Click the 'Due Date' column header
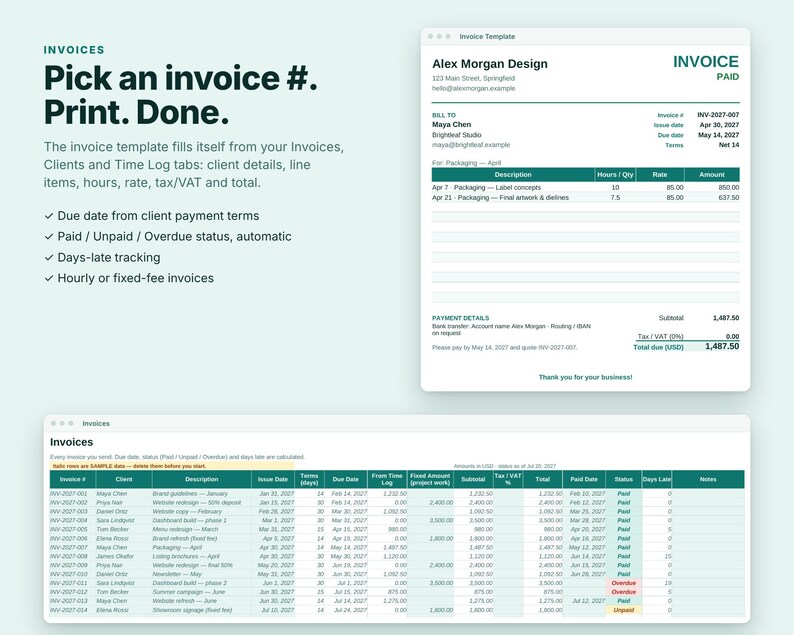The image size is (794, 635). pos(345,479)
